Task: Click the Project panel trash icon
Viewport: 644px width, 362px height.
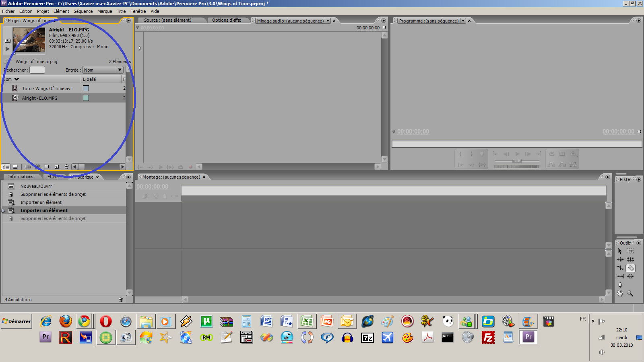Action: [66, 167]
